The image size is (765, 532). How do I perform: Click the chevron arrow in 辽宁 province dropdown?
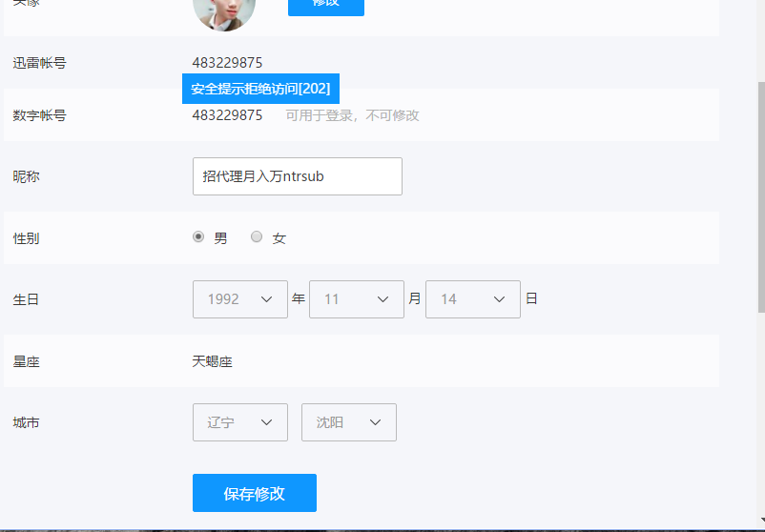(x=267, y=422)
